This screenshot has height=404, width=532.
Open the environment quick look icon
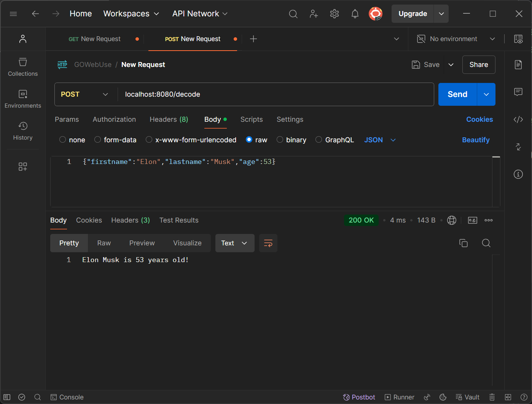click(x=518, y=39)
